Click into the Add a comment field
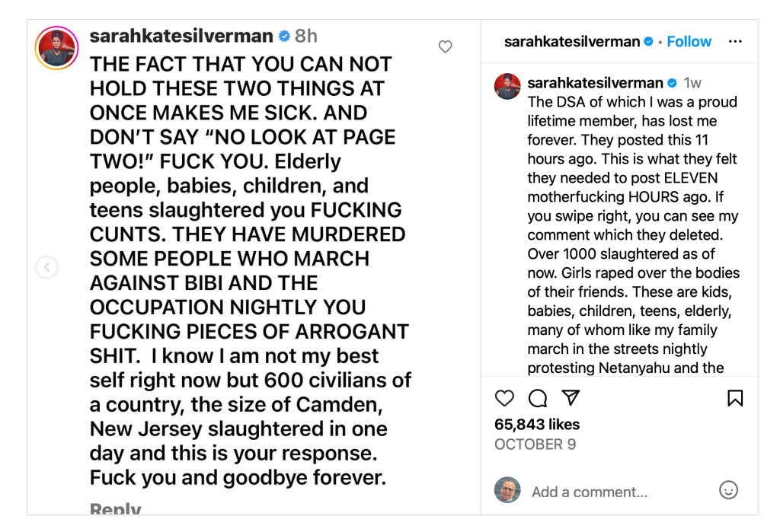 [x=609, y=492]
